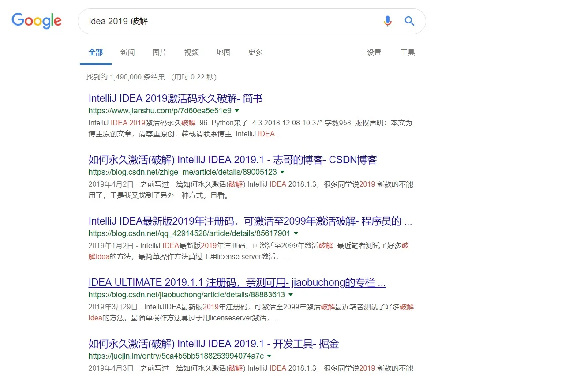Open result "IntelliJ IDEA最新版2019年注册码"
Screen dimensions: 588x375
[251, 221]
